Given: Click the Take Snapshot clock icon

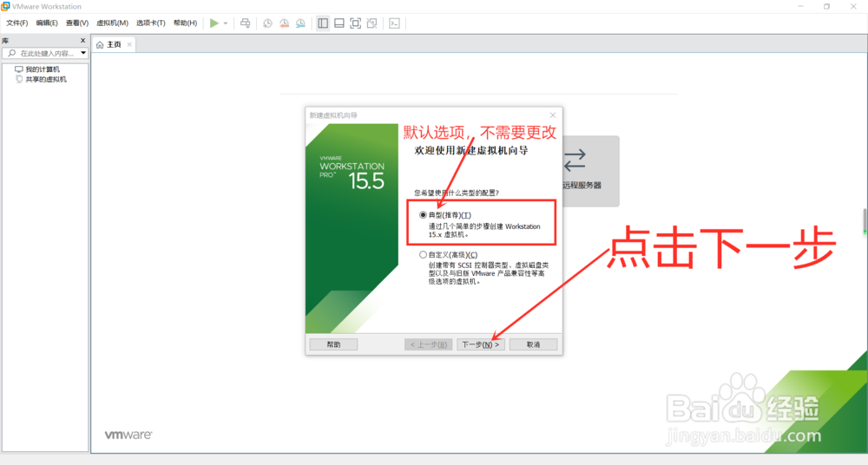Looking at the screenshot, I should click(x=267, y=23).
